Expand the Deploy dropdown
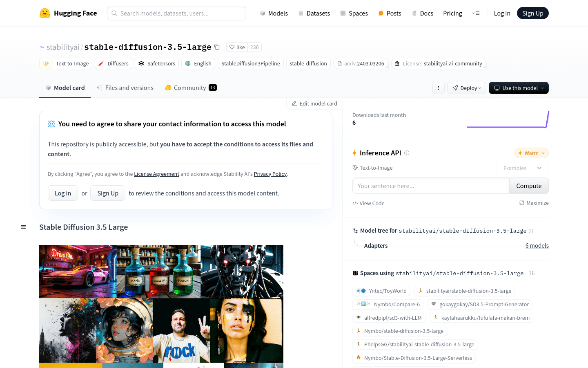Viewport: 588px width, 368px height. pos(467,88)
